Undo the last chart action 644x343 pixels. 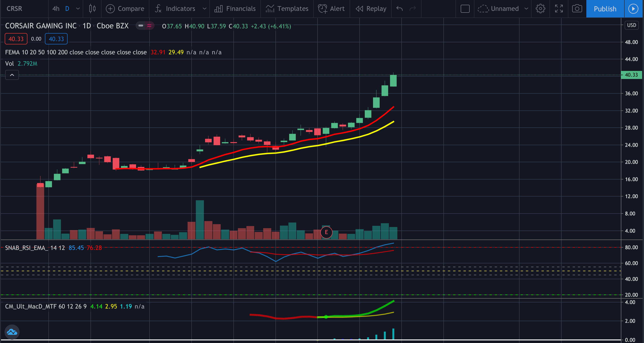pos(399,9)
